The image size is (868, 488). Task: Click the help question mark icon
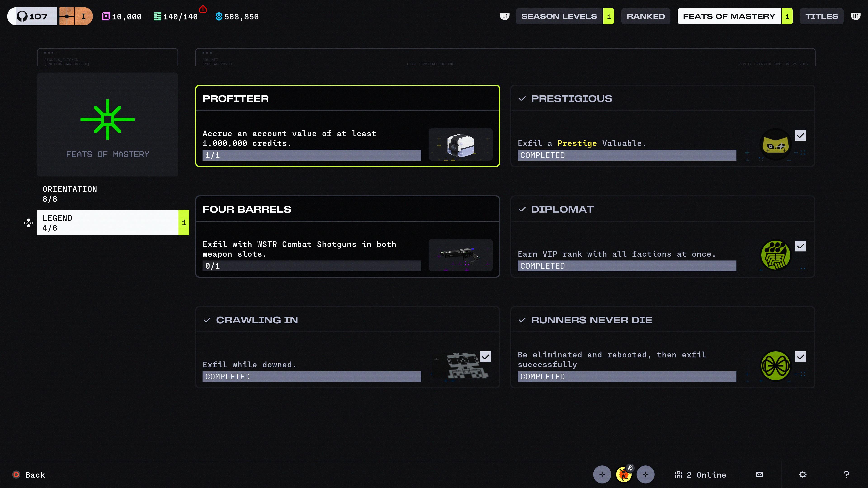846,474
